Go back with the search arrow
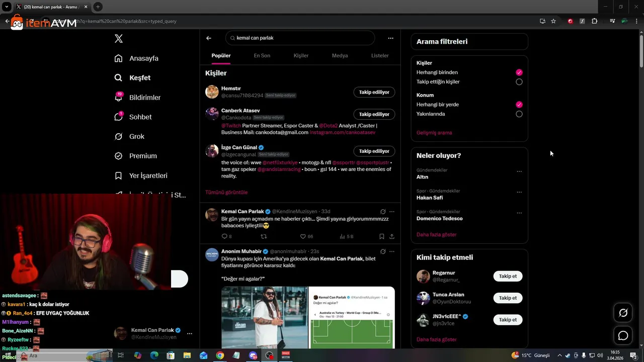The width and height of the screenshot is (644, 362). pos(209,38)
